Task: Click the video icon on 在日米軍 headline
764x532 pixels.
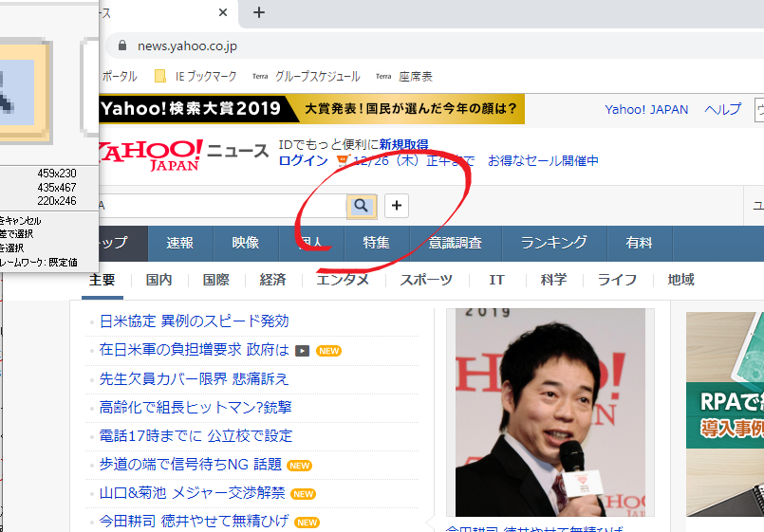Action: point(303,351)
